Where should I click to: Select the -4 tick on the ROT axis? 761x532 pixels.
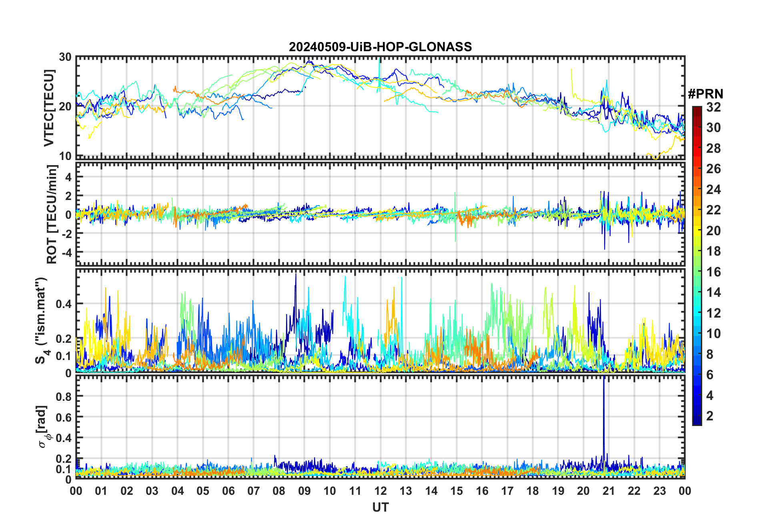click(66, 252)
